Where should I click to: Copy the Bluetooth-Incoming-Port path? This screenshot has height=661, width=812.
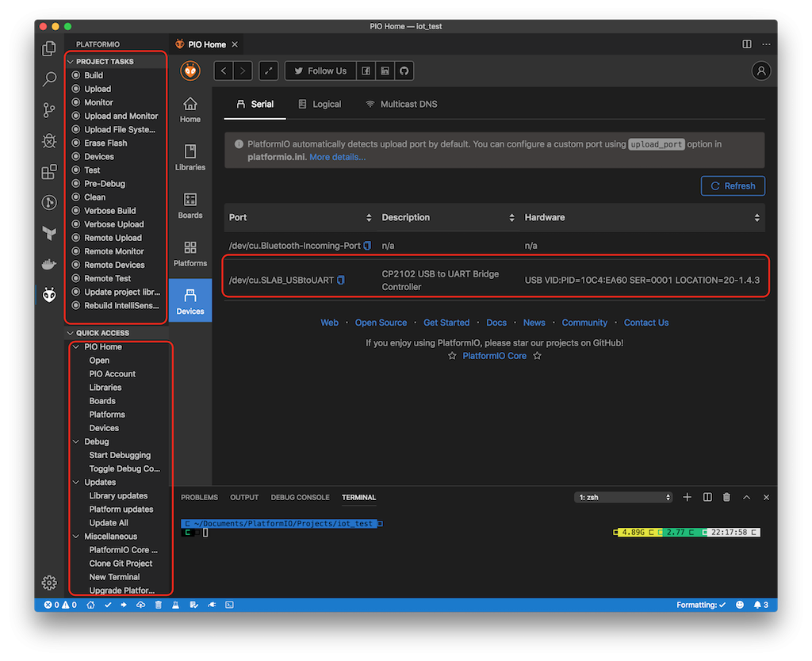point(367,246)
